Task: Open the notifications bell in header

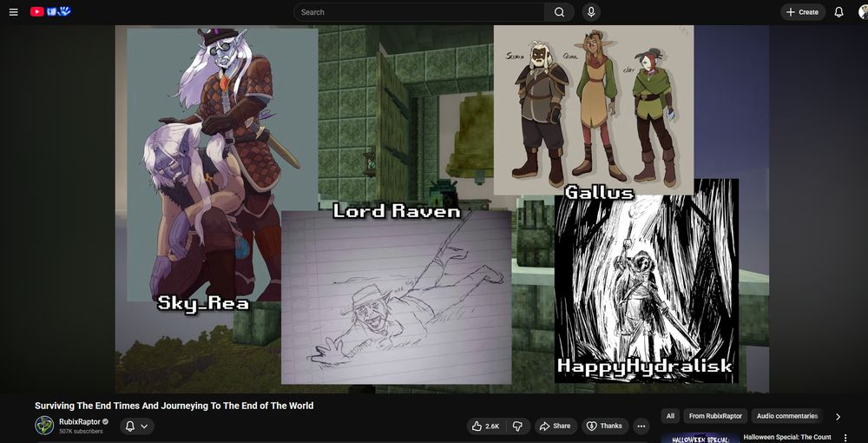Action: click(x=838, y=12)
